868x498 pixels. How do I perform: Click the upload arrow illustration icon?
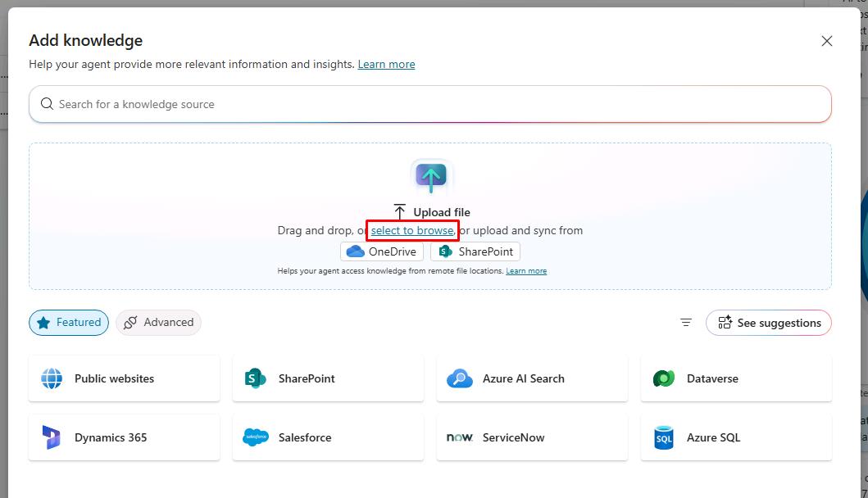(x=431, y=176)
